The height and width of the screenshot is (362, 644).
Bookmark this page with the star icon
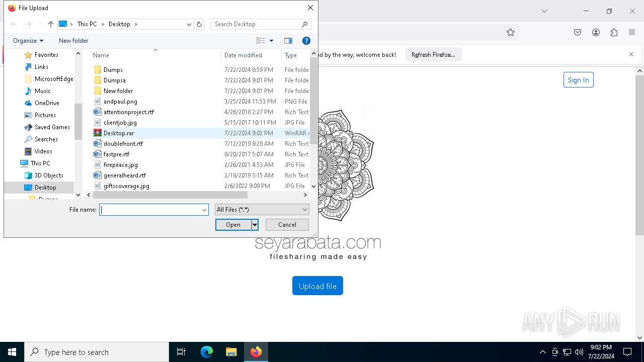point(511,32)
